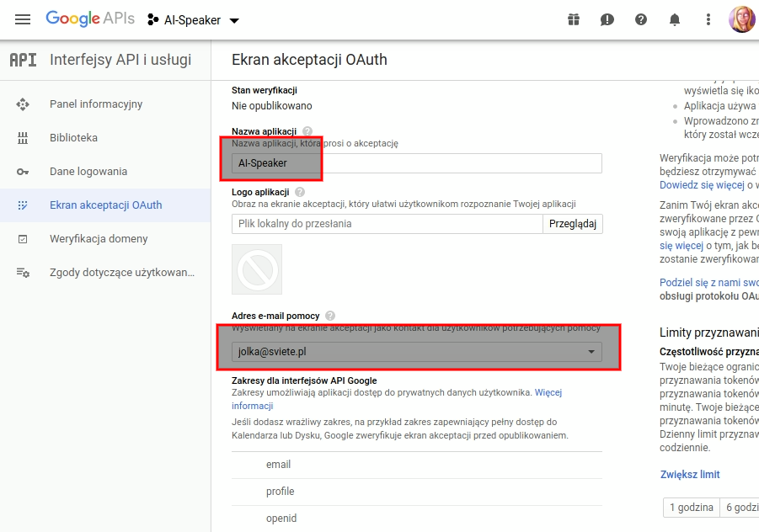Click the Zgody settings list icon

[x=23, y=273]
